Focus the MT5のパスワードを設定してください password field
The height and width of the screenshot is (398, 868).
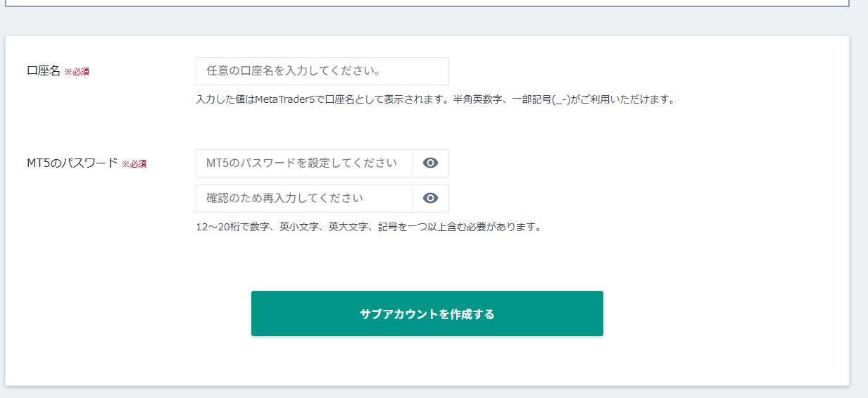(303, 163)
